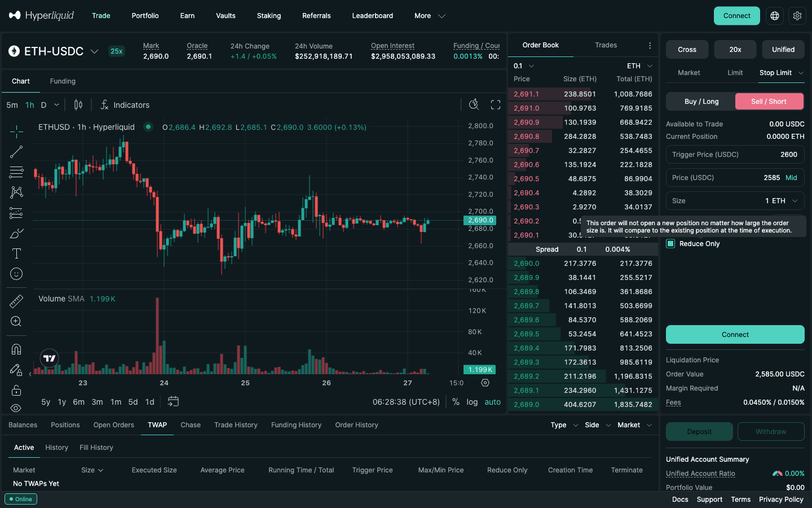
Task: Open the Vaults navigation item
Action: click(226, 16)
